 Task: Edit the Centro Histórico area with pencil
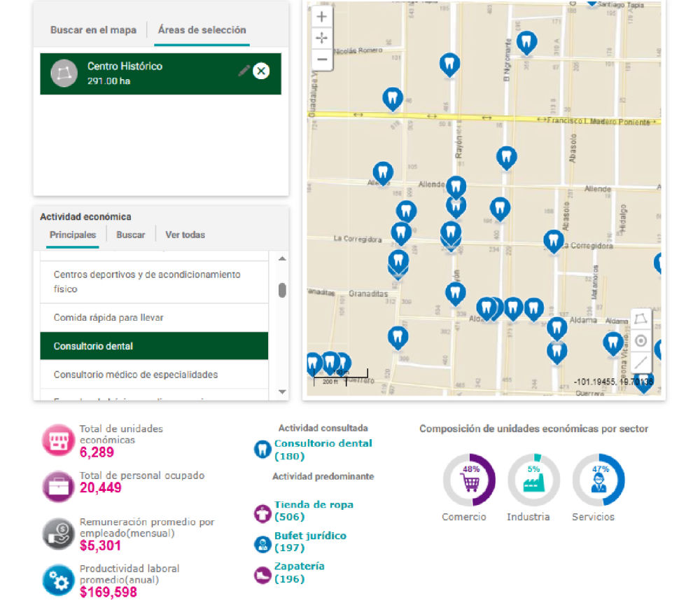coord(244,71)
